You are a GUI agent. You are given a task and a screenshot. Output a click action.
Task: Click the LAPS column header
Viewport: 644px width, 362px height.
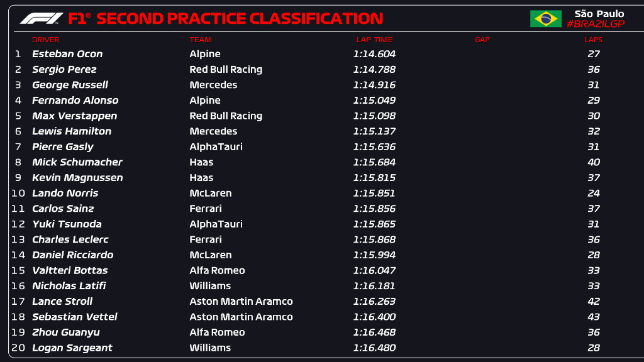click(x=593, y=40)
